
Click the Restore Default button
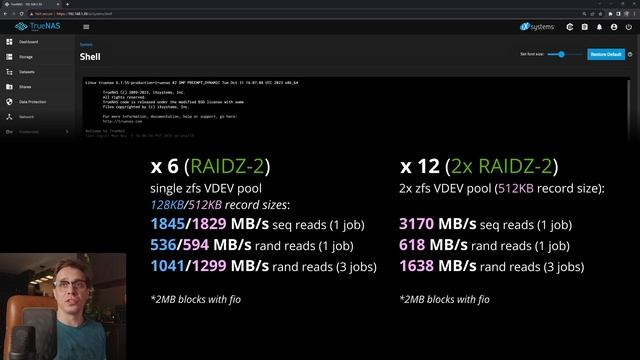606,54
